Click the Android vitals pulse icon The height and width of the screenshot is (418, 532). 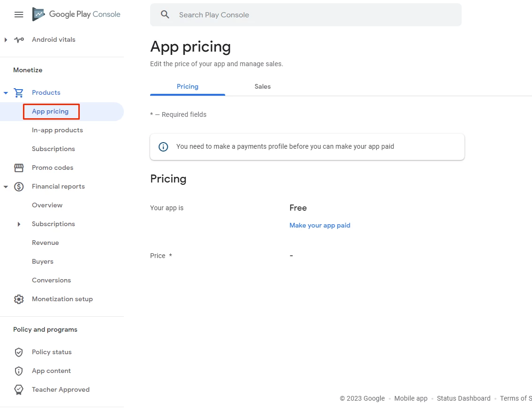pos(19,40)
